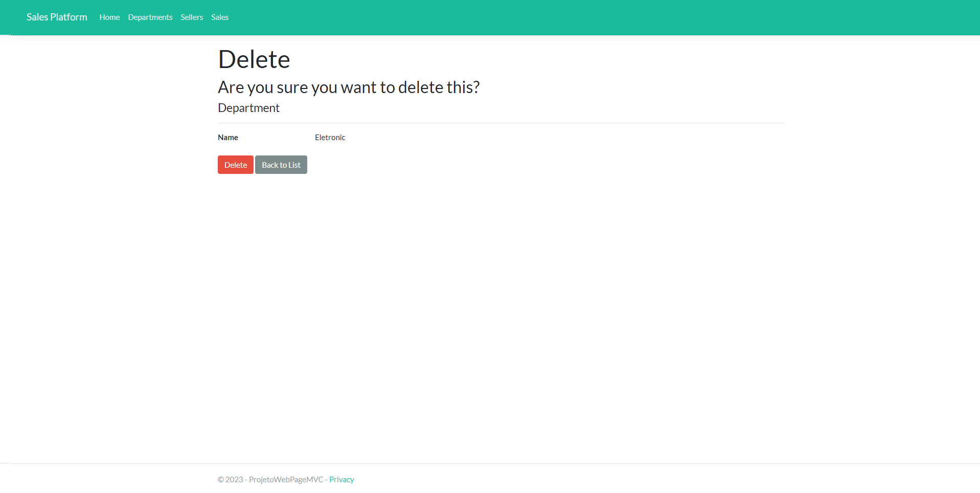
Task: Click the Sales Platform brand link
Action: pos(56,17)
